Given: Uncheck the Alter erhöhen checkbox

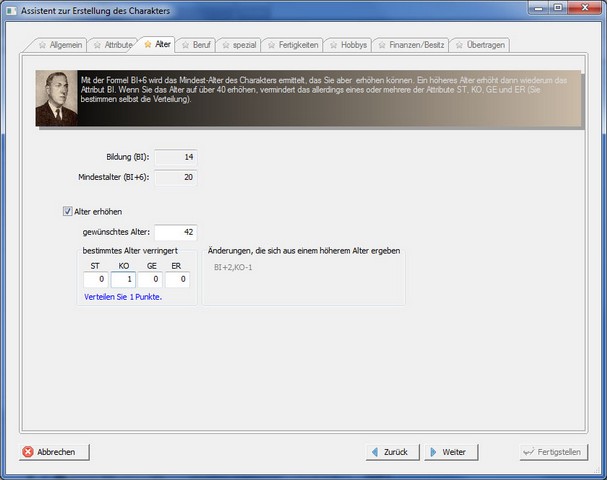Looking at the screenshot, I should [x=67, y=211].
